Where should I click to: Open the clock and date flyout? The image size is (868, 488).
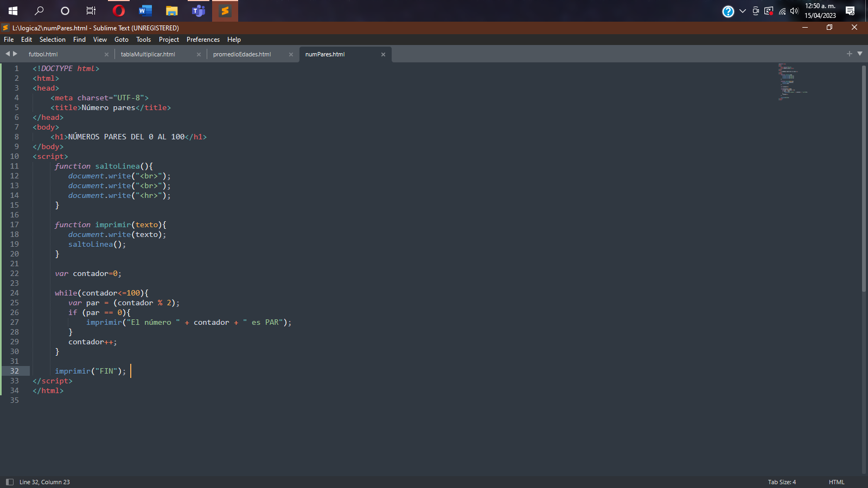coord(820,11)
